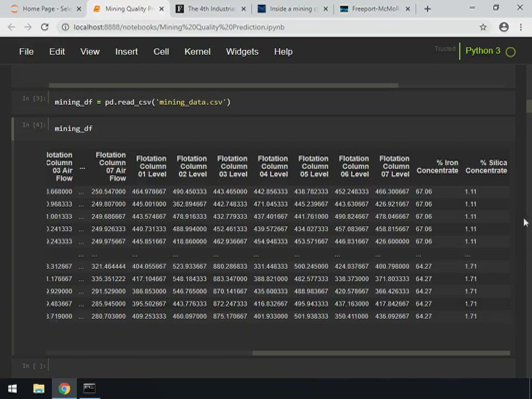Open the Windows Start menu
The image size is (532, 399).
point(13,388)
